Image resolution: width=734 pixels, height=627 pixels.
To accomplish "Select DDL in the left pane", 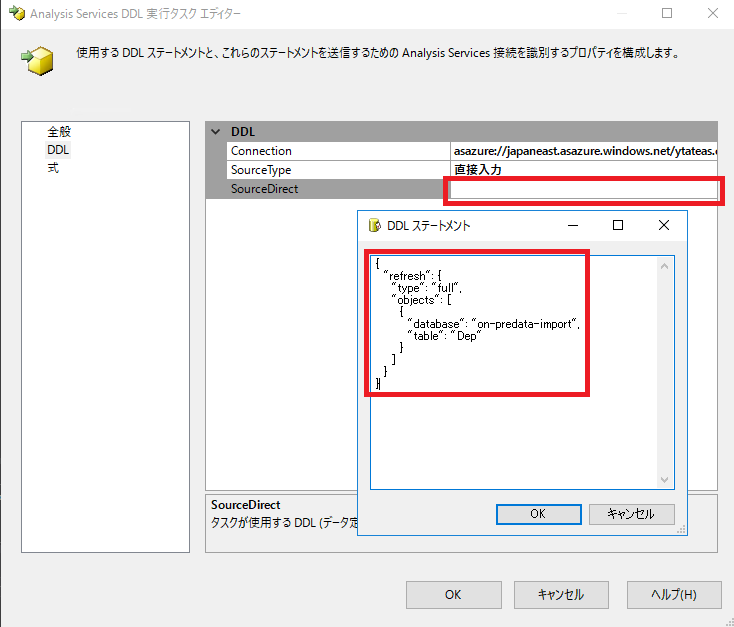I will [59, 149].
